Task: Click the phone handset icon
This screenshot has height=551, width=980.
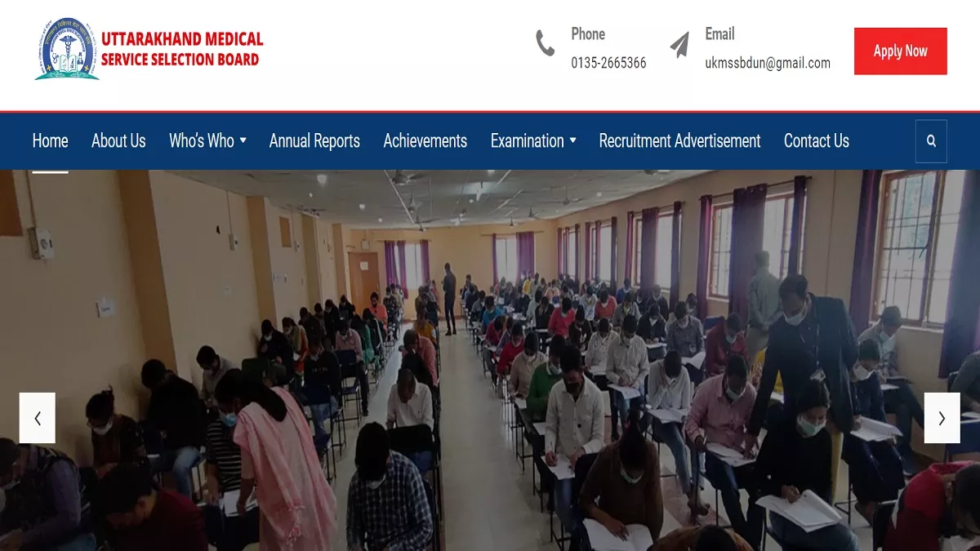Action: click(545, 43)
